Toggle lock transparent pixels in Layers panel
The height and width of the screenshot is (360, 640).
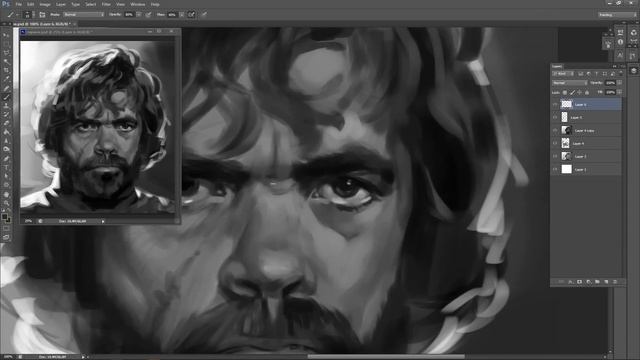tap(564, 93)
